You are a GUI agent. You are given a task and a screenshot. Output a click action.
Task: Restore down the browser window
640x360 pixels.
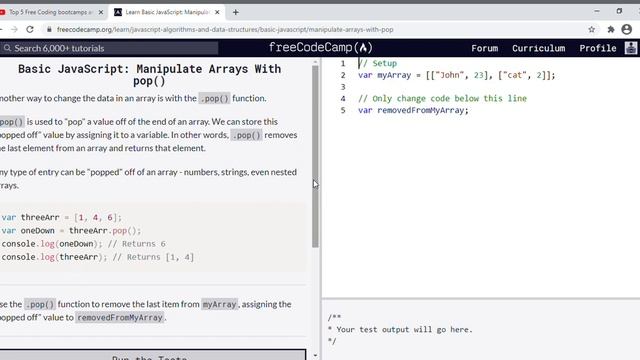click(x=619, y=11)
